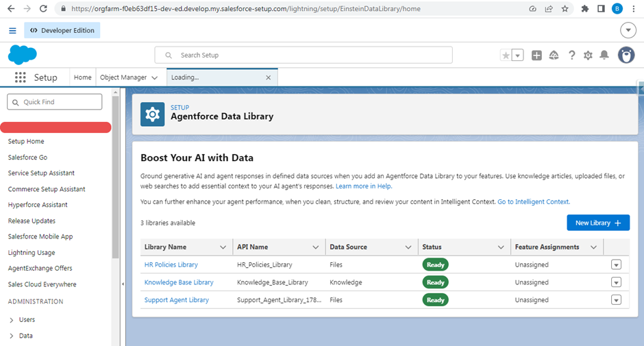
Task: Open the Chrome profile B avatar
Action: point(617,9)
